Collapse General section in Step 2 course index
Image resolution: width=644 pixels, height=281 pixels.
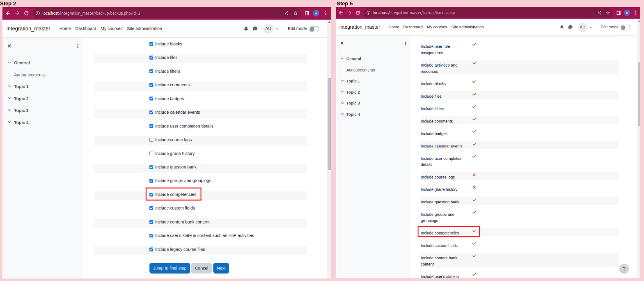coord(9,63)
